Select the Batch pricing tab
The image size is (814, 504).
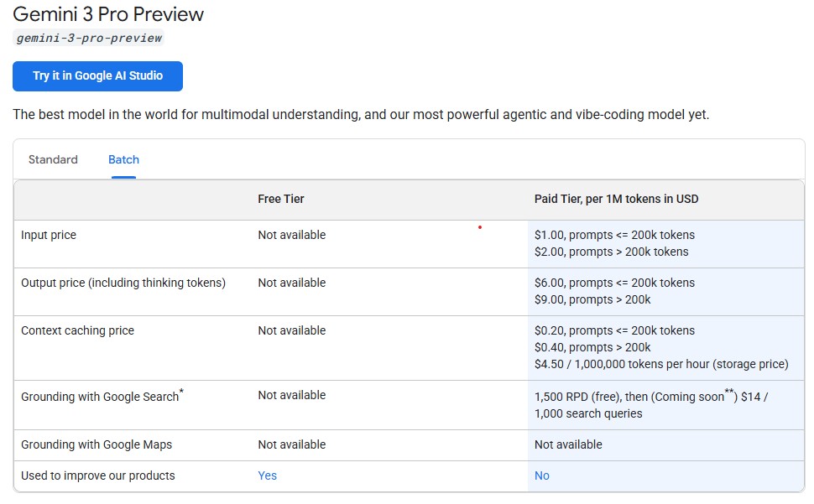tap(123, 159)
